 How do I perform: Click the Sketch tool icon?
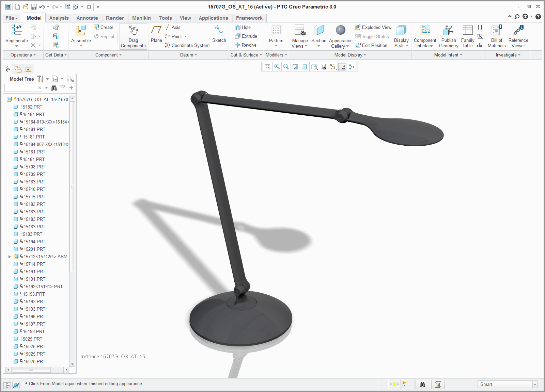(x=219, y=31)
